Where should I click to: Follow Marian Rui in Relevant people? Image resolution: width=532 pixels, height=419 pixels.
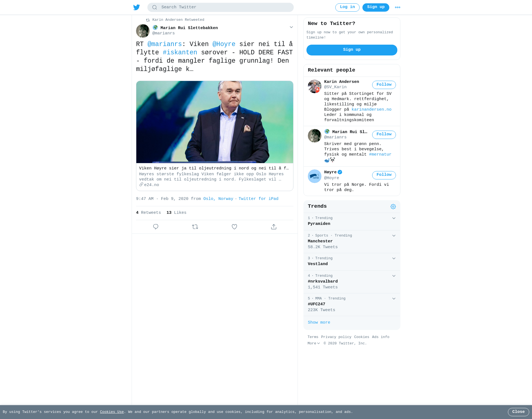point(384,135)
